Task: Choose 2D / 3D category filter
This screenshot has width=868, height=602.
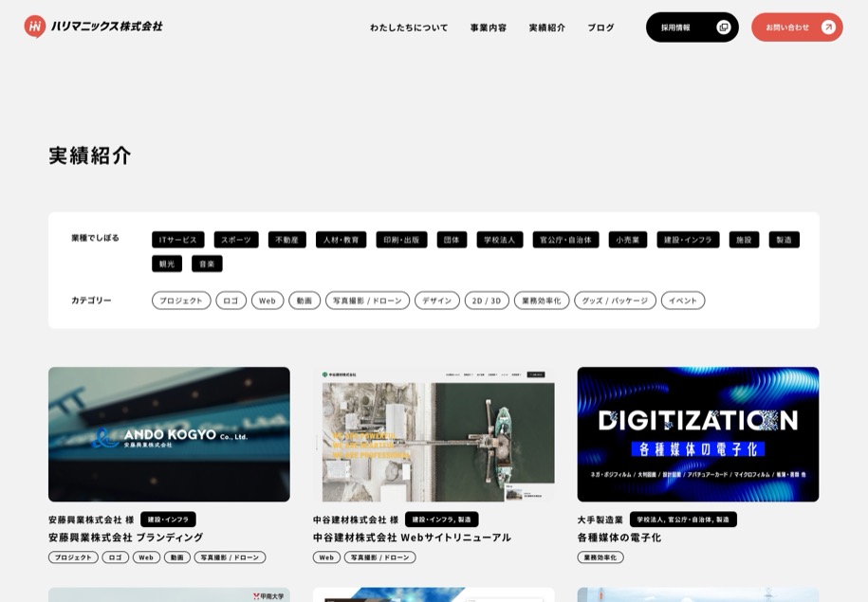Action: pos(487,301)
